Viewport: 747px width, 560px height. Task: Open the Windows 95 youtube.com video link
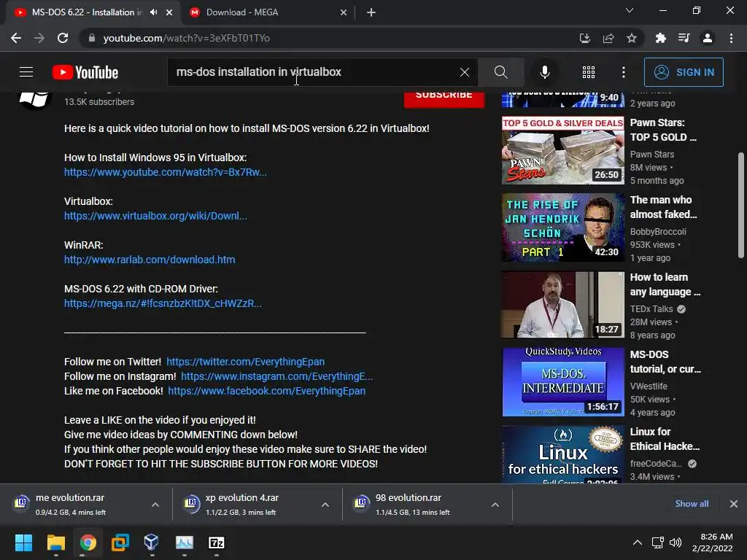click(x=166, y=172)
